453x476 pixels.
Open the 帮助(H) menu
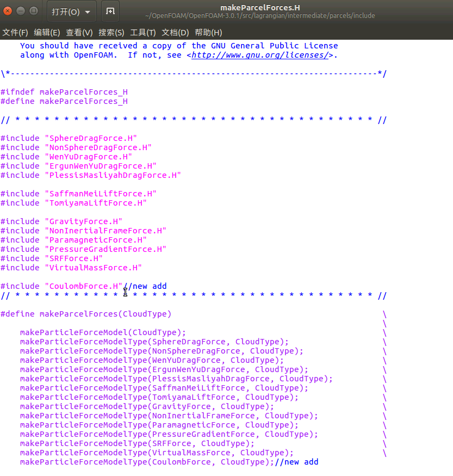pyautogui.click(x=208, y=33)
